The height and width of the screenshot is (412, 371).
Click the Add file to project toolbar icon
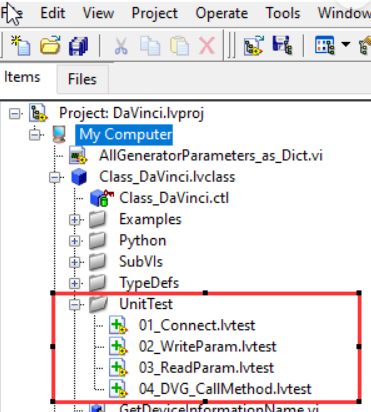click(254, 46)
